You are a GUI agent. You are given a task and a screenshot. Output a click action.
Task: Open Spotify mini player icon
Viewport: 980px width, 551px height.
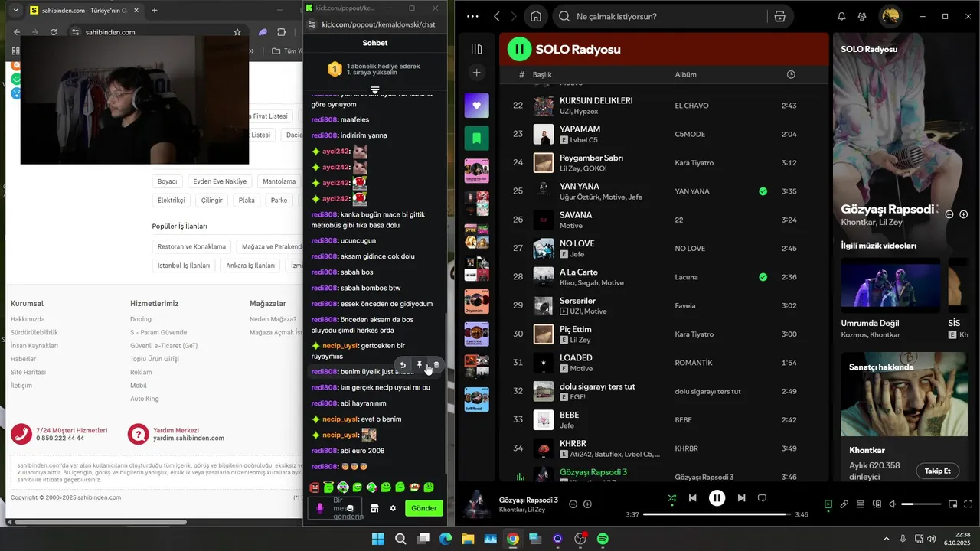tap(953, 504)
